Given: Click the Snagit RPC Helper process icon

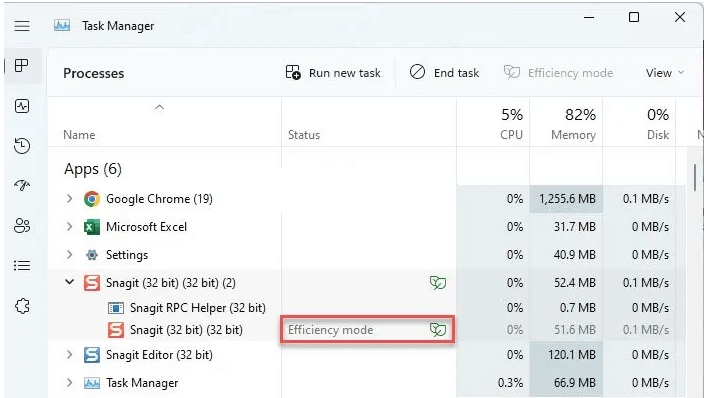Looking at the screenshot, I should (x=116, y=308).
